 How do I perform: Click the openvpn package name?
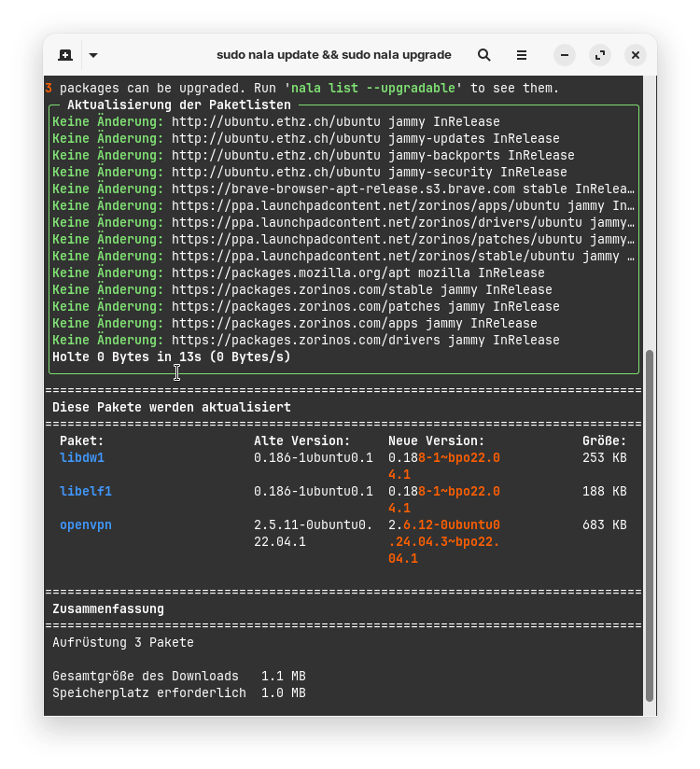click(x=86, y=524)
